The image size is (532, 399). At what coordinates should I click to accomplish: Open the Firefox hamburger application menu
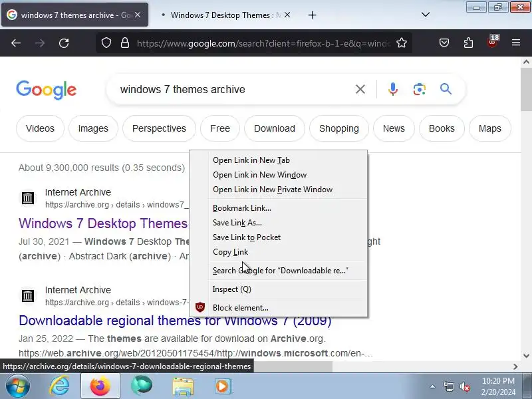click(516, 43)
